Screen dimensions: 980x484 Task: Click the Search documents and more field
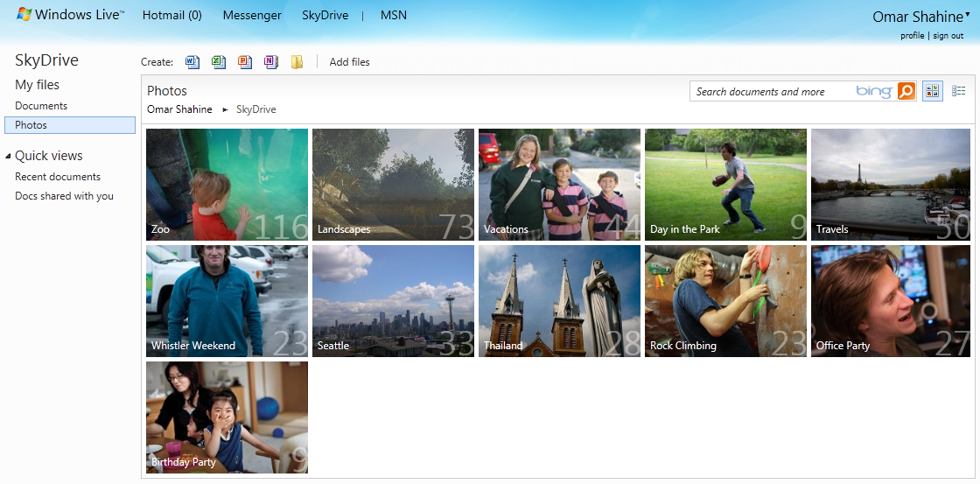(x=770, y=92)
